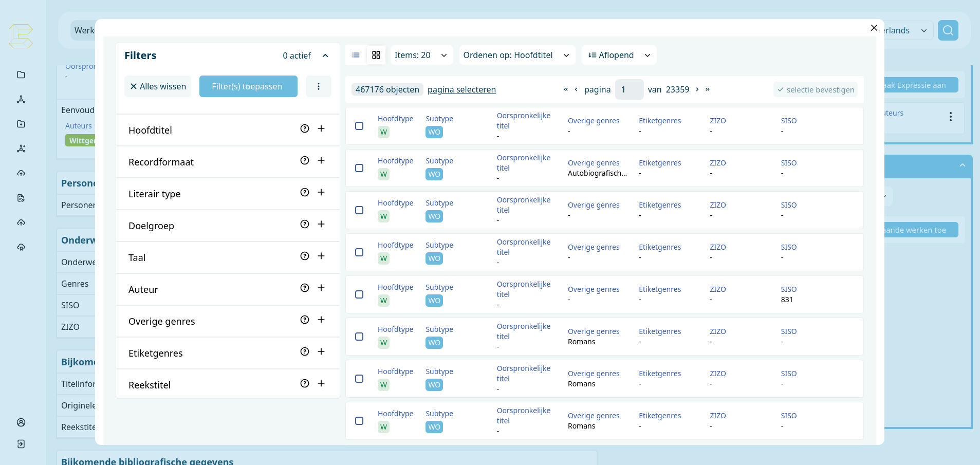
Task: Check the first result row checkbox
Action: [x=359, y=126]
